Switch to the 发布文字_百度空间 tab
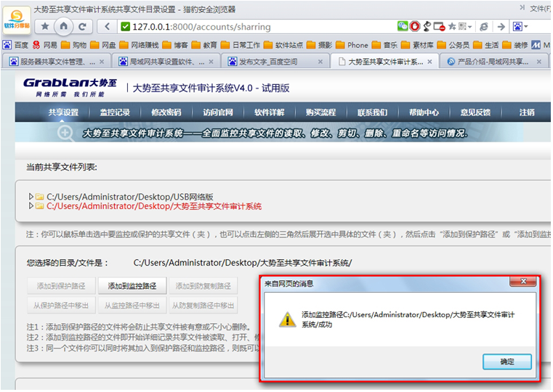The image size is (553, 392). point(273,62)
